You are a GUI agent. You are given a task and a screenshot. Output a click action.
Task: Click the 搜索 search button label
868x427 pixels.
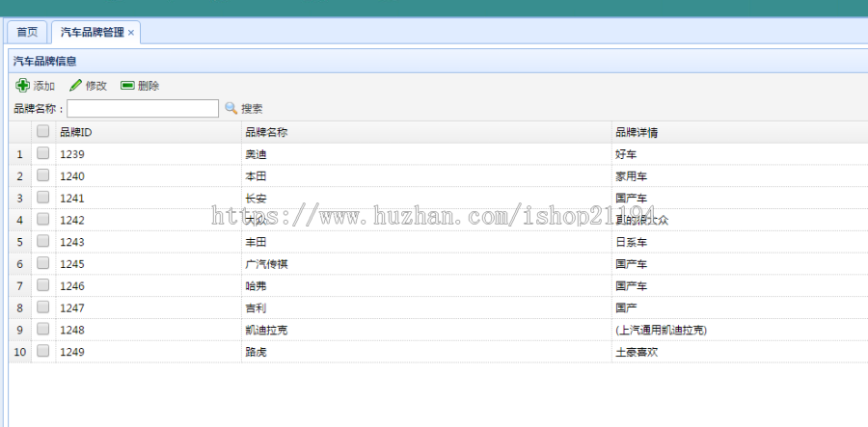coord(252,109)
